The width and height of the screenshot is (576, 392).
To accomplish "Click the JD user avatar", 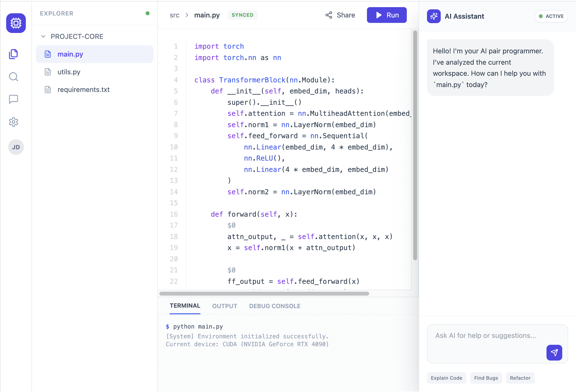I will pyautogui.click(x=16, y=147).
